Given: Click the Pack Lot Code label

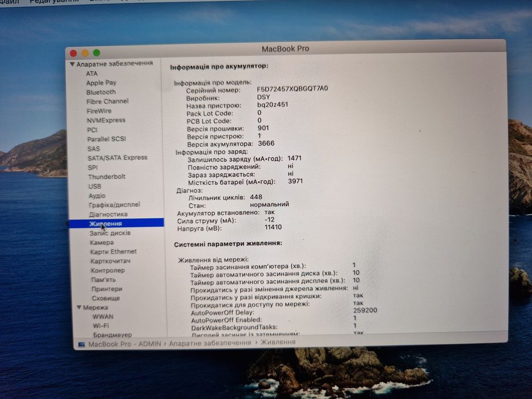Looking at the screenshot, I should pos(210,113).
